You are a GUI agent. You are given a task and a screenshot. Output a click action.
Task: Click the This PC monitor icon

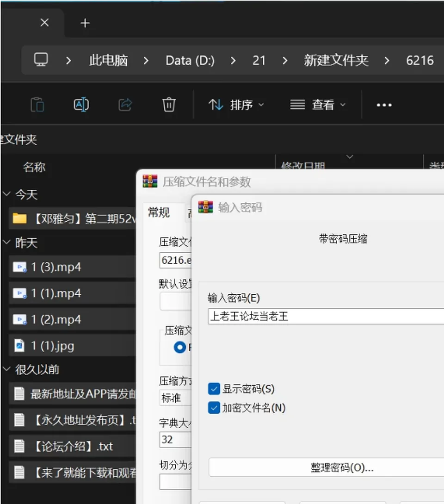(41, 60)
